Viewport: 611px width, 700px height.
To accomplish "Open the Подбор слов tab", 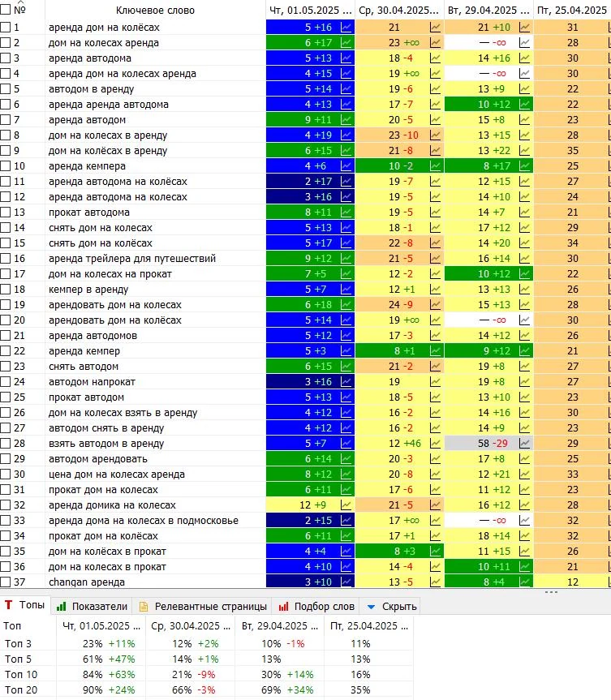I will pos(316,606).
